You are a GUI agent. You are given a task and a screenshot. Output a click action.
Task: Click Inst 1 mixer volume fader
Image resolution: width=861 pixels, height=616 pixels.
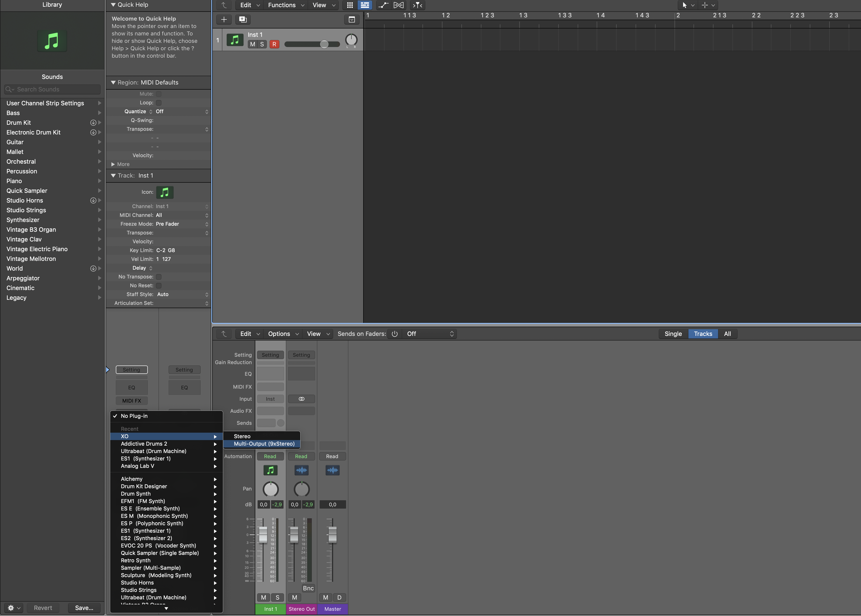click(x=263, y=535)
